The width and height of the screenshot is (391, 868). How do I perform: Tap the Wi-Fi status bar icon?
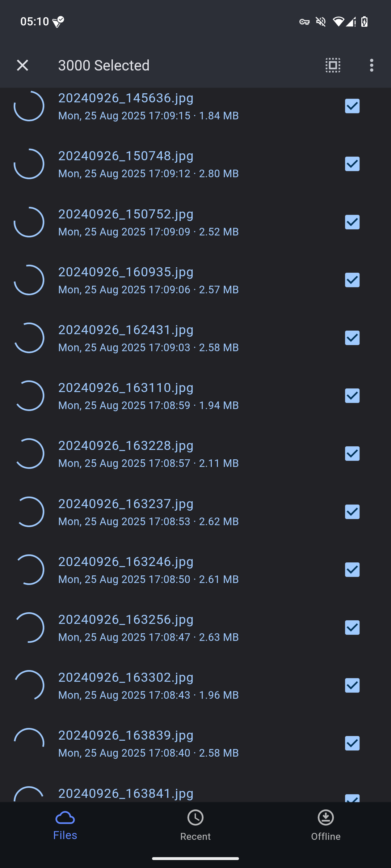(338, 22)
